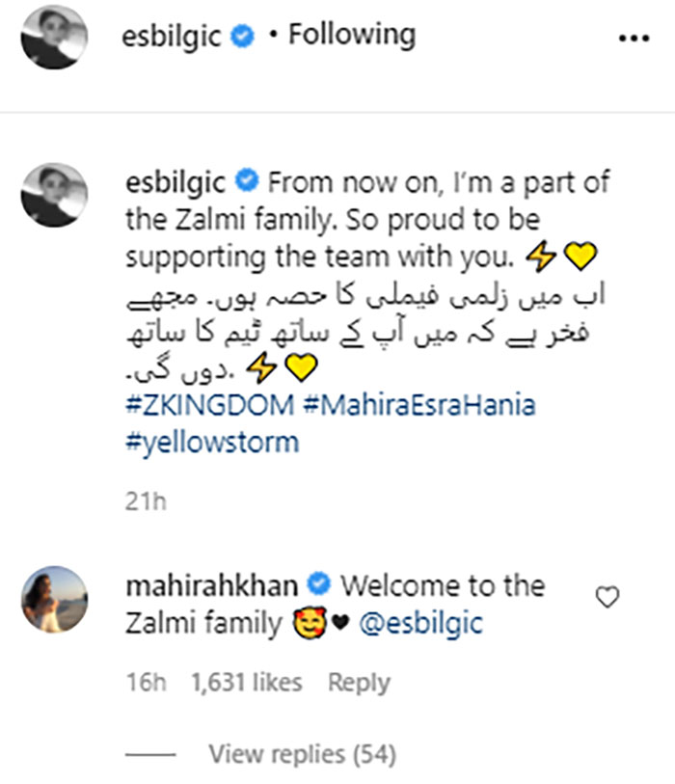
Task: Open the #ZKINGDOM hashtag
Action: pos(209,405)
